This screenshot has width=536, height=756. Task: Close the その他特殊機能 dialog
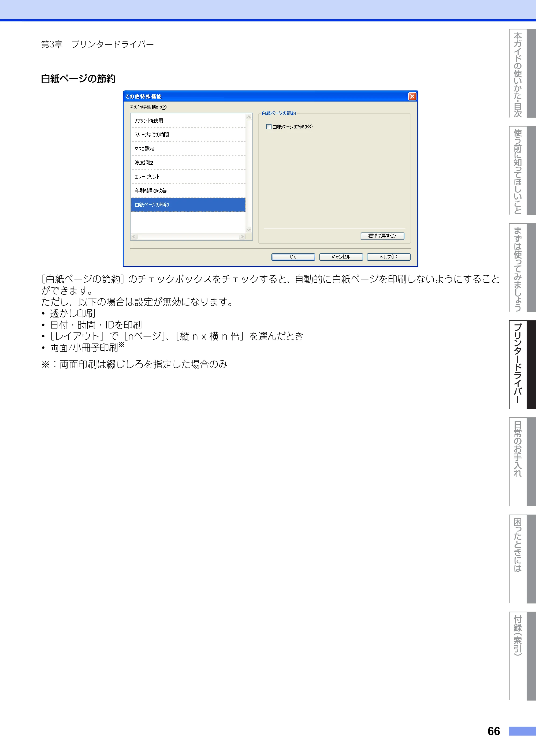pos(412,96)
